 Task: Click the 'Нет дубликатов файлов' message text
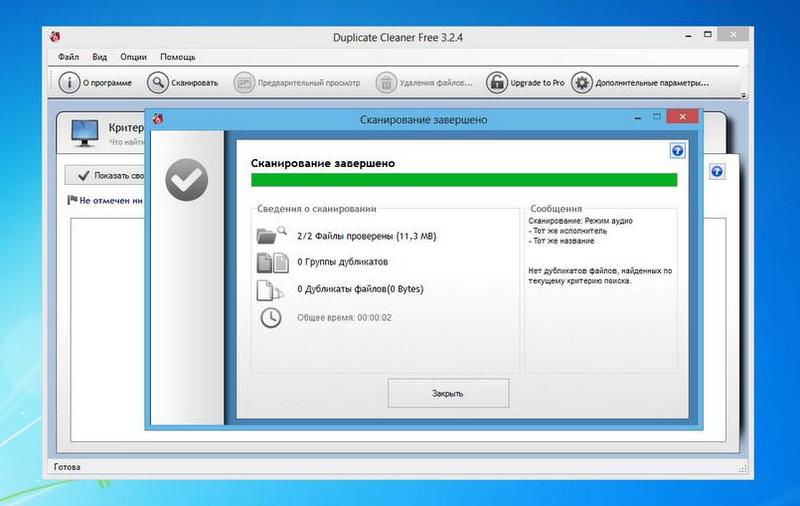pyautogui.click(x=600, y=275)
